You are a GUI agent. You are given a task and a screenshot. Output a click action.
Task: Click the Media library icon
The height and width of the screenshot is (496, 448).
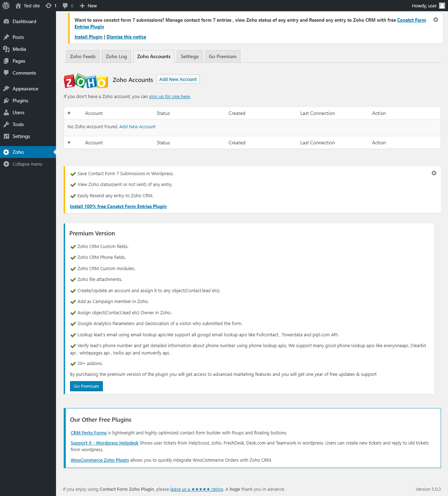point(6,49)
